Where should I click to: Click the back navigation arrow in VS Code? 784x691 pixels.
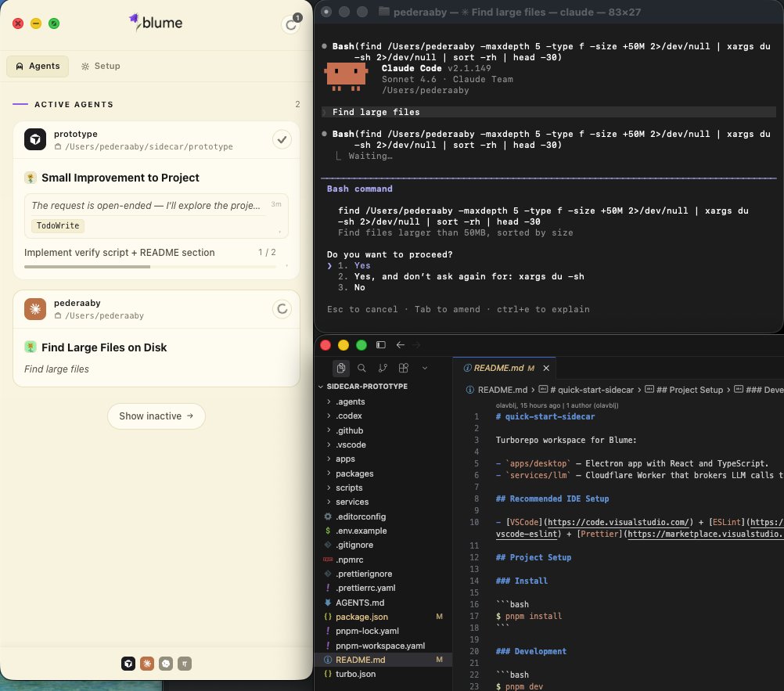pos(401,345)
